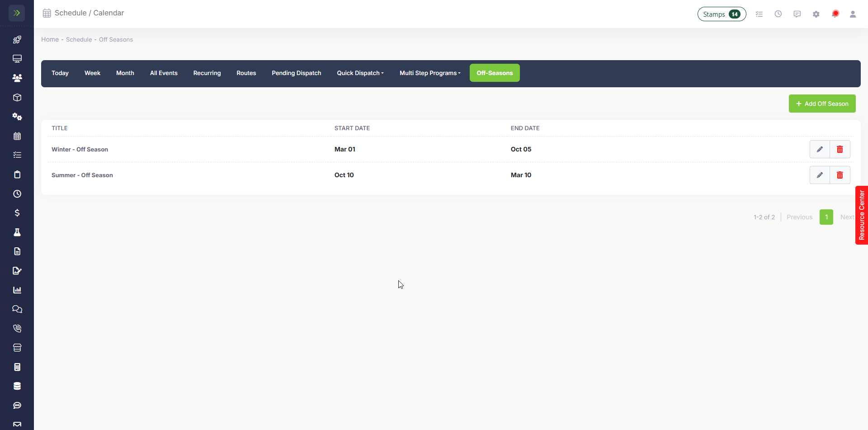Open the feedback chat bubble icon top bar

coord(797,14)
